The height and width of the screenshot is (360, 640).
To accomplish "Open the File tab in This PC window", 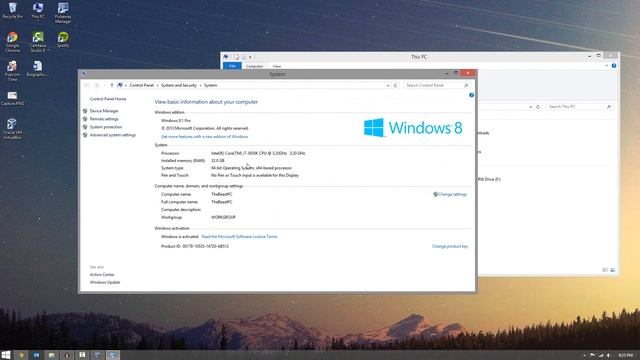I will [232, 66].
